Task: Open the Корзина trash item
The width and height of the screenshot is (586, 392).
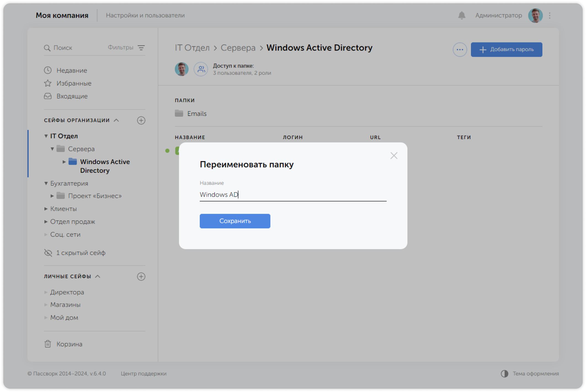Action: click(69, 344)
